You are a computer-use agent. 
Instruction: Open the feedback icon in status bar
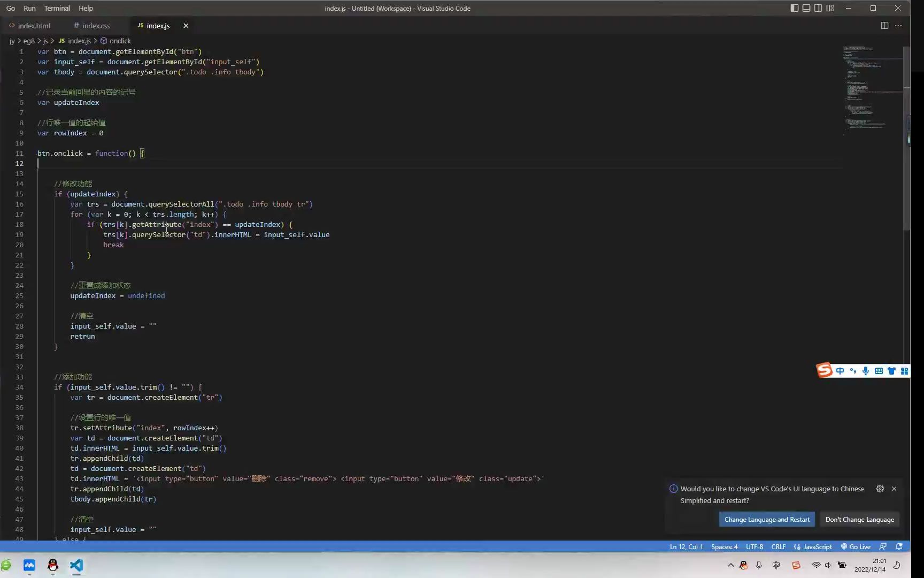(x=883, y=546)
